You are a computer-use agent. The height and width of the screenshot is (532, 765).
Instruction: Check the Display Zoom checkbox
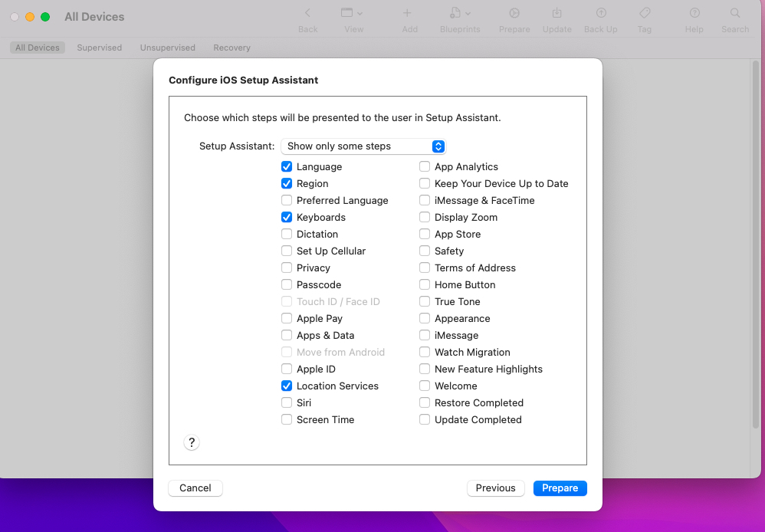(x=425, y=217)
